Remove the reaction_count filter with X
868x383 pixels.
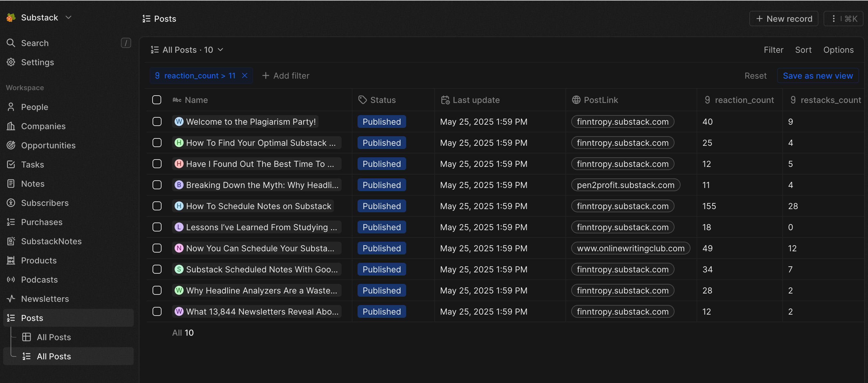tap(245, 76)
